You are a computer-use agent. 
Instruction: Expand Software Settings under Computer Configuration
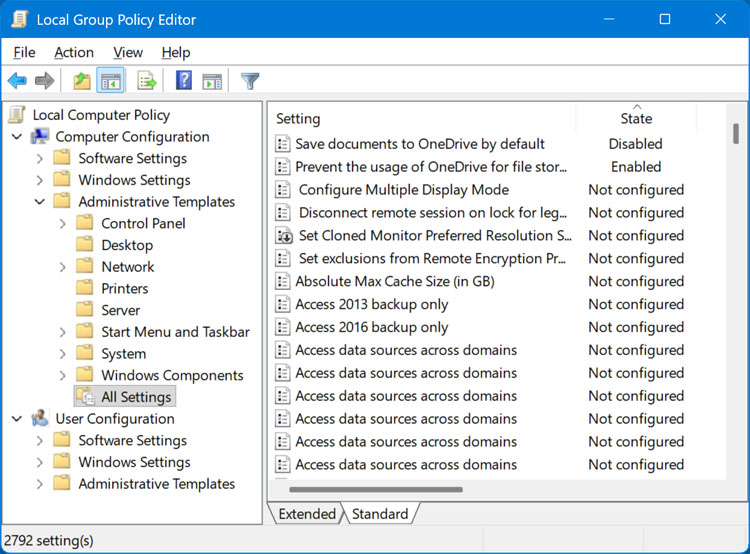tap(40, 158)
